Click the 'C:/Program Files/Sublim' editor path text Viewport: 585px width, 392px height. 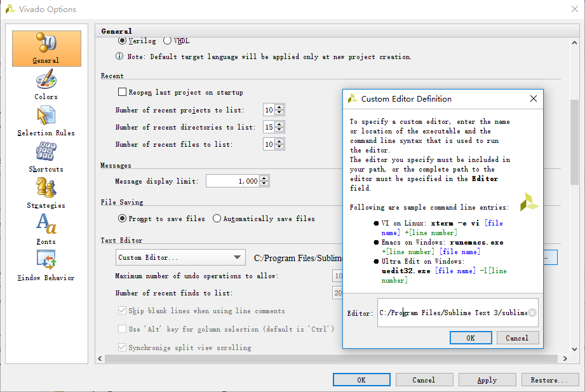[298, 258]
